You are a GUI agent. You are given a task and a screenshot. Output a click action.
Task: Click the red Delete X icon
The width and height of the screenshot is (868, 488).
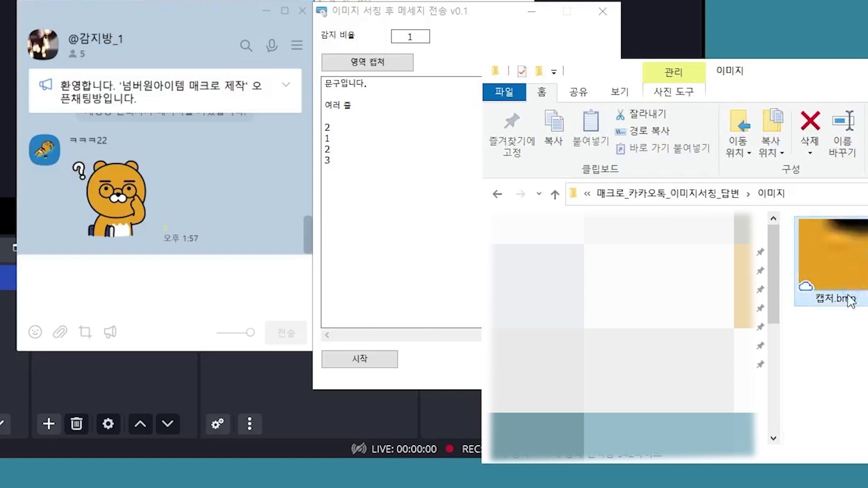click(x=810, y=121)
